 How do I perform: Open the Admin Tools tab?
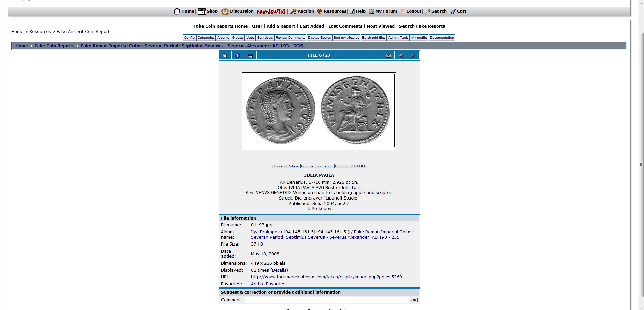click(398, 38)
